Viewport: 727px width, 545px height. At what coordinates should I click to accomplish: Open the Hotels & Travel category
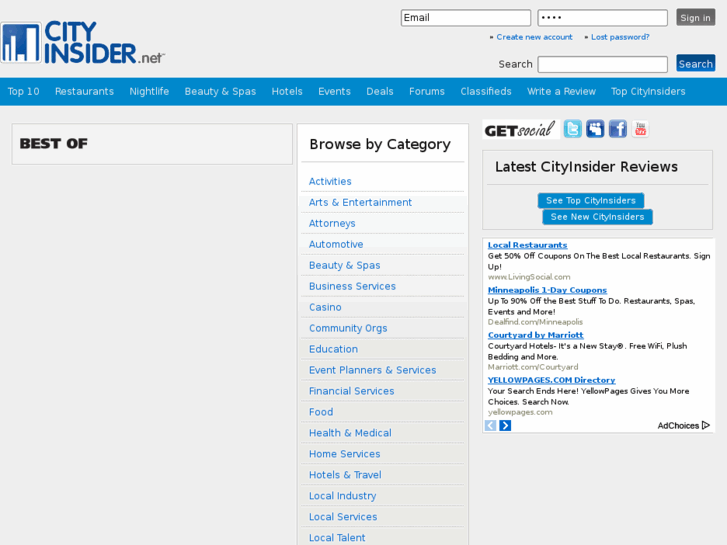[345, 475]
